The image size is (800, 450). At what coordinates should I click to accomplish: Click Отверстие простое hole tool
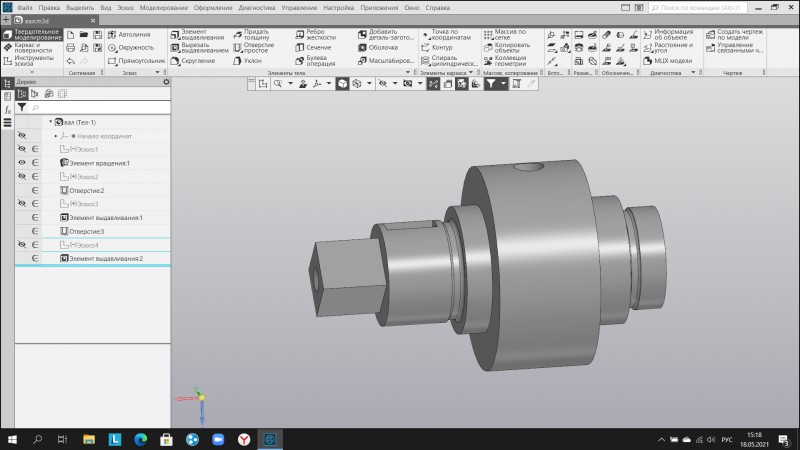click(254, 47)
